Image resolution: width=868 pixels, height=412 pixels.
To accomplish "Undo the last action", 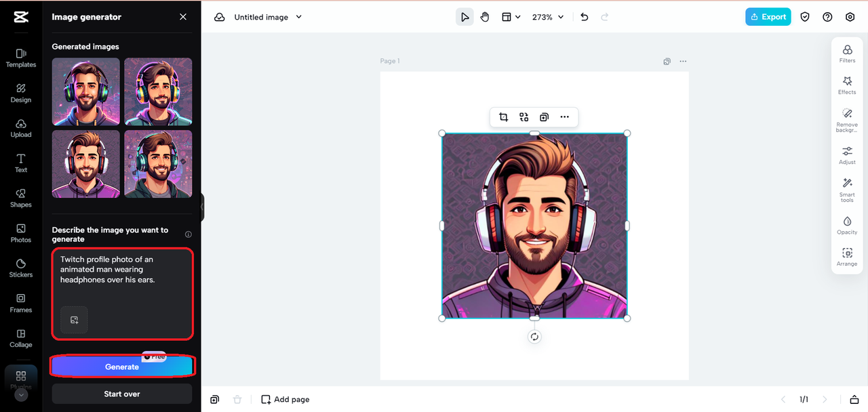I will click(x=585, y=17).
